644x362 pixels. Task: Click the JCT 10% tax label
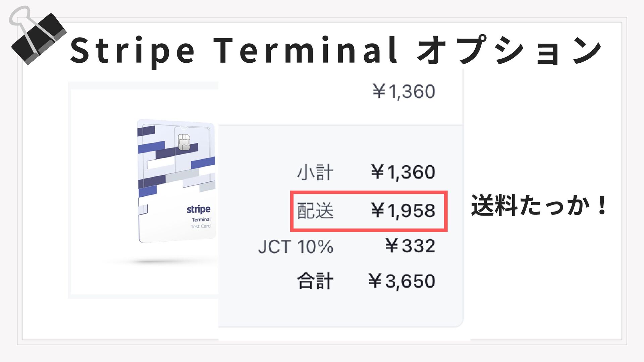coord(296,247)
